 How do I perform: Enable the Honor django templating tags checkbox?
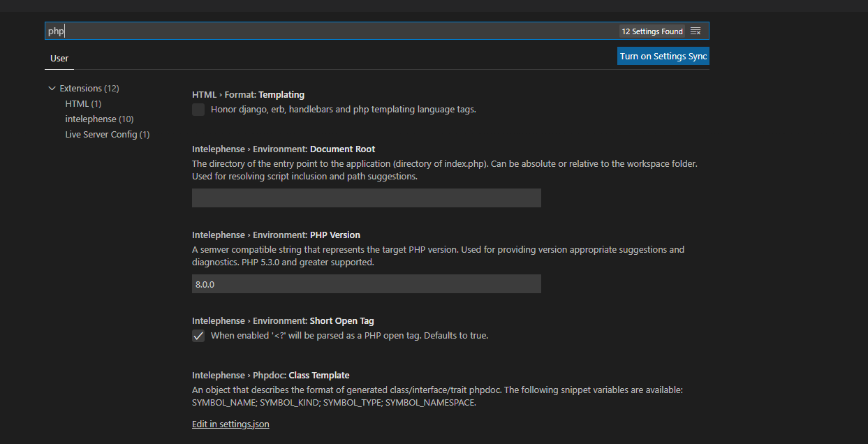pos(198,109)
